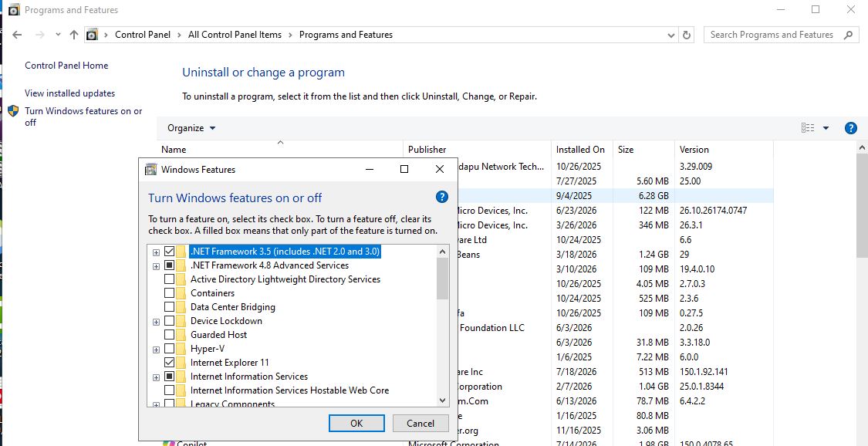Screen dimensions: 868x446
Task: Enable IIS Hostable Web Core checkbox
Action: coord(170,390)
